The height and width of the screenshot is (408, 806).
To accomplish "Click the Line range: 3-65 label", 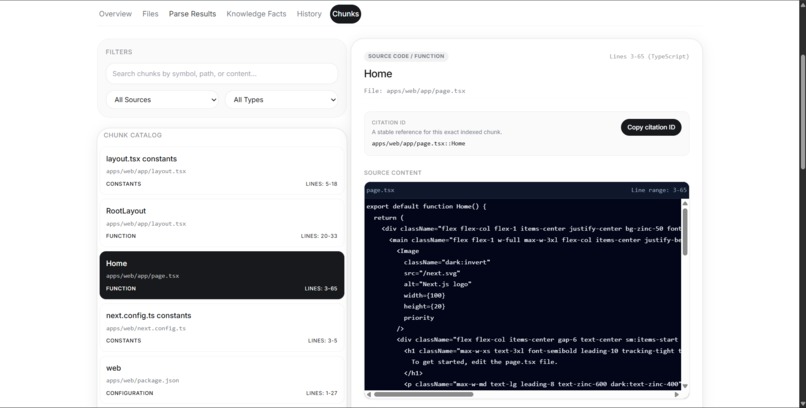I will (x=658, y=190).
